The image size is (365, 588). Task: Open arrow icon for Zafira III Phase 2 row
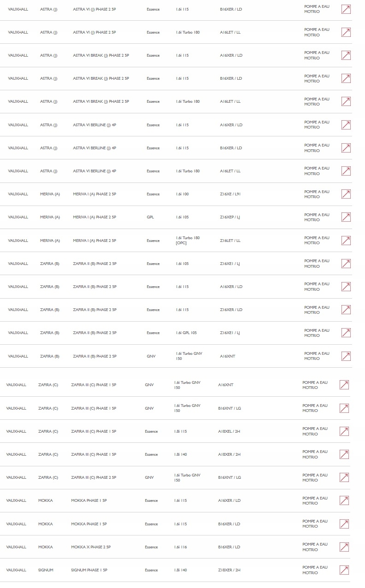pos(344,477)
